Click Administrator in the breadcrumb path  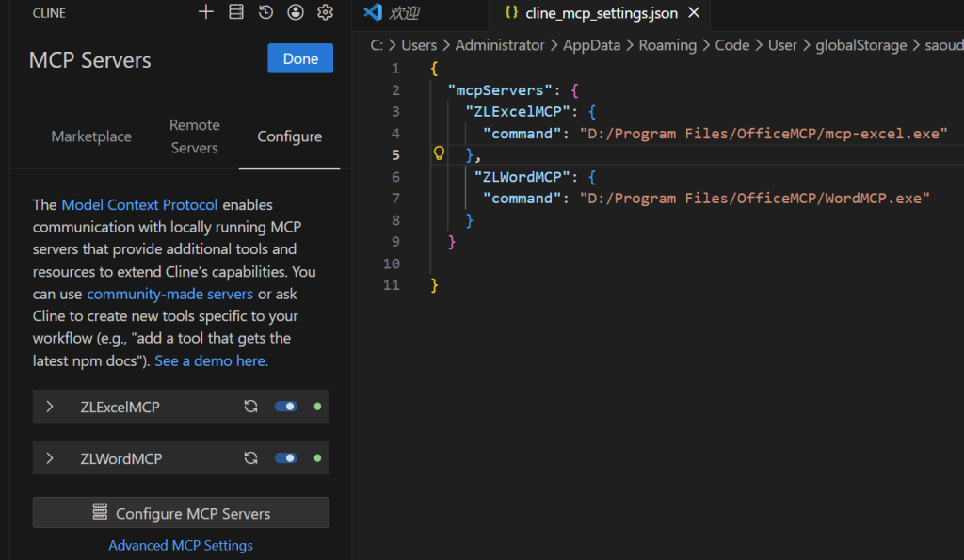click(500, 45)
